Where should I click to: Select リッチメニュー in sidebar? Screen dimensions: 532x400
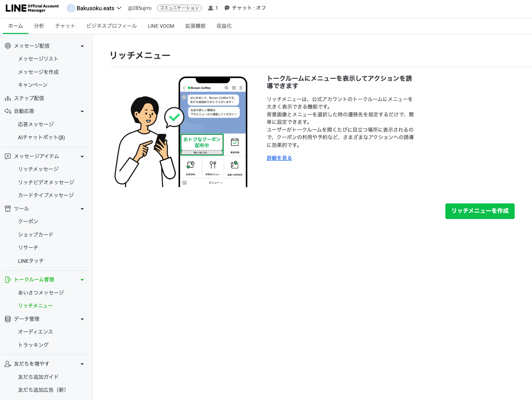click(36, 306)
